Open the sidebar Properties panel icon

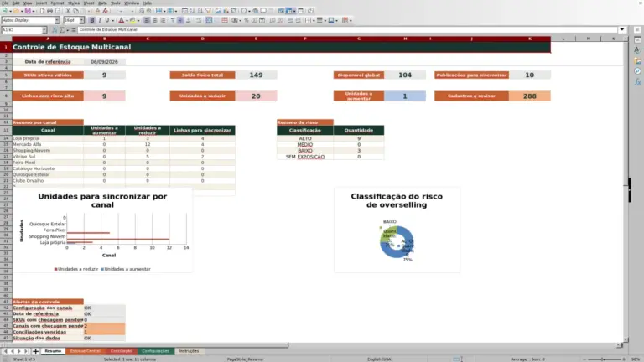pos(637,40)
